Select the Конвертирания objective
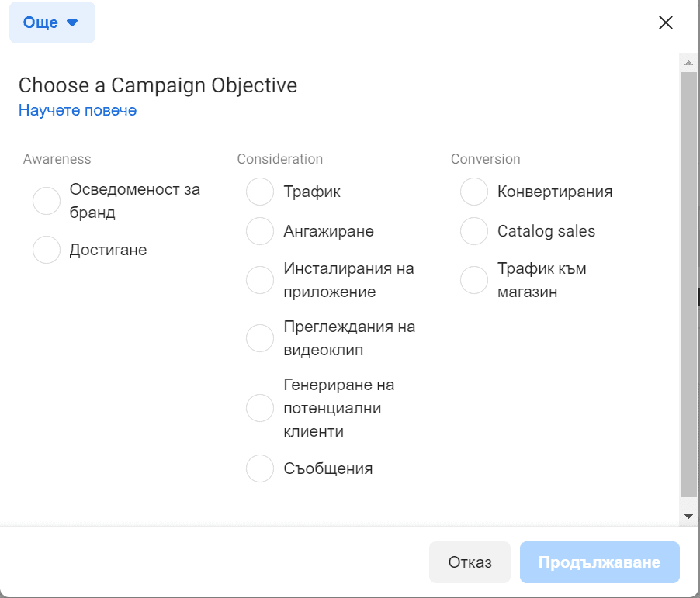Viewport: 700px width, 598px height. 473,192
